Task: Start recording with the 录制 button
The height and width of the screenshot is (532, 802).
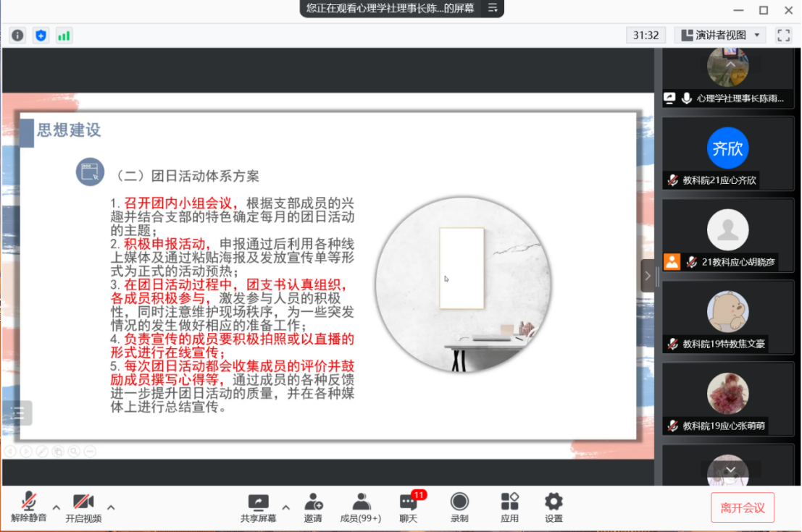Action: [459, 507]
